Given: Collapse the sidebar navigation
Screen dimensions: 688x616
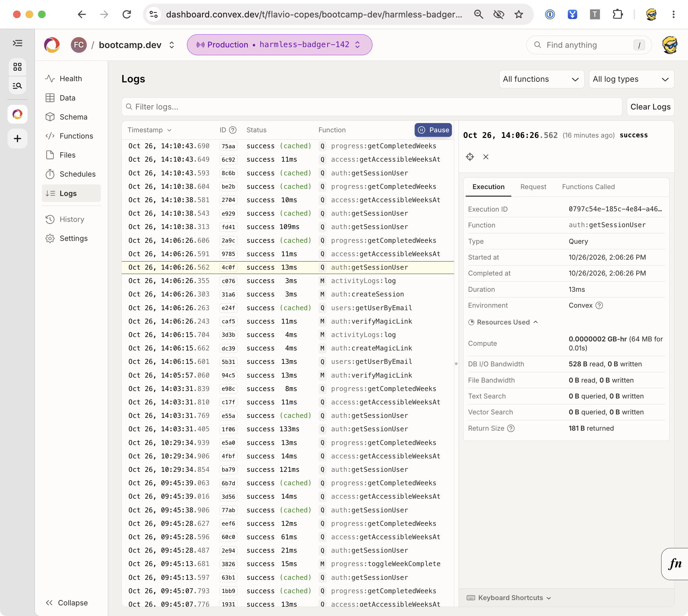Looking at the screenshot, I should [x=67, y=603].
